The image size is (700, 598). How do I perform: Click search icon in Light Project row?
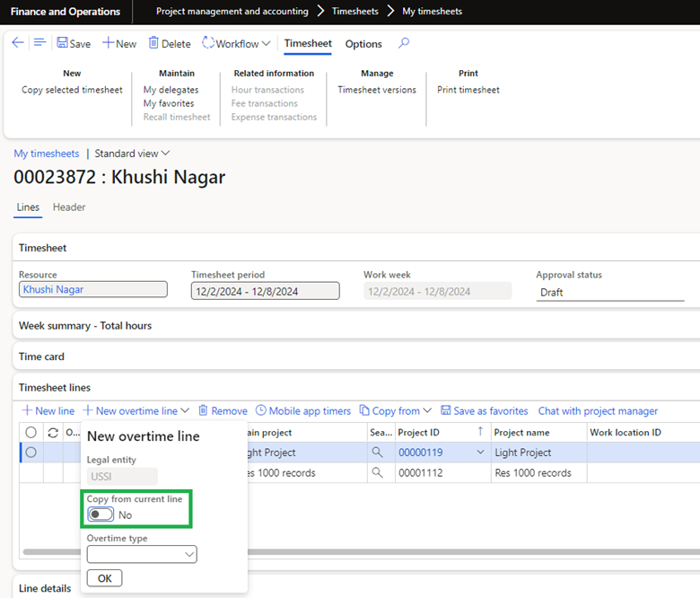pos(378,453)
